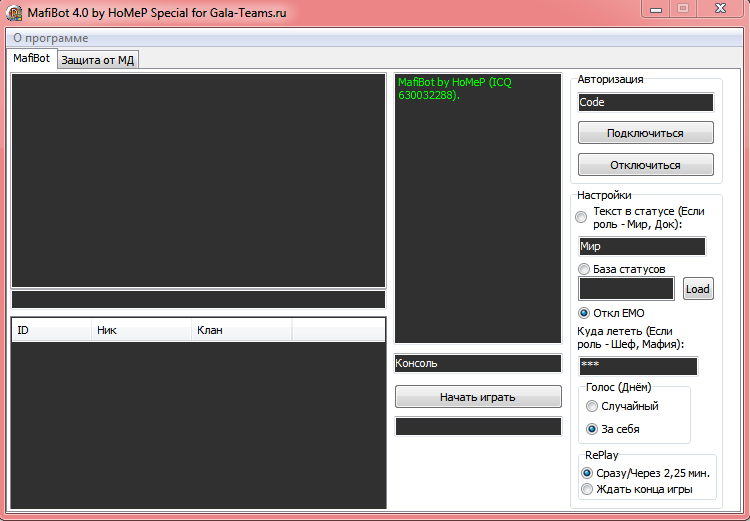This screenshot has height=521, width=750.
Task: Click the Code authorization input field
Action: pos(645,102)
